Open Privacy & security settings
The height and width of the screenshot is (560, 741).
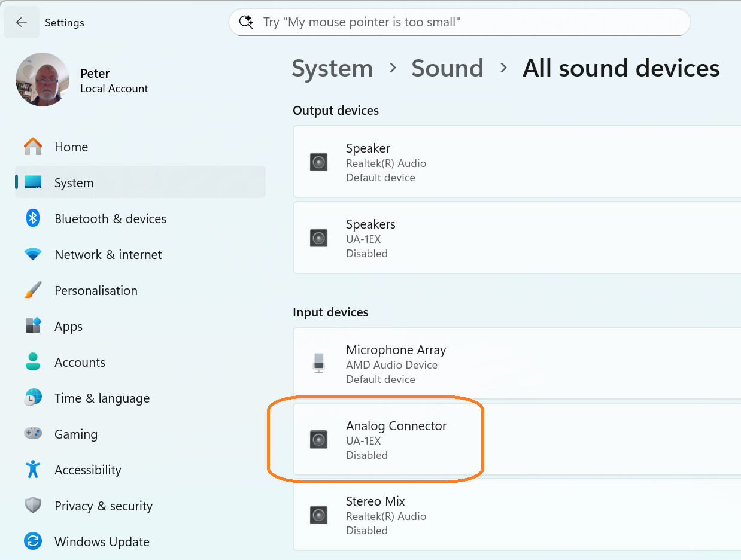pyautogui.click(x=103, y=506)
